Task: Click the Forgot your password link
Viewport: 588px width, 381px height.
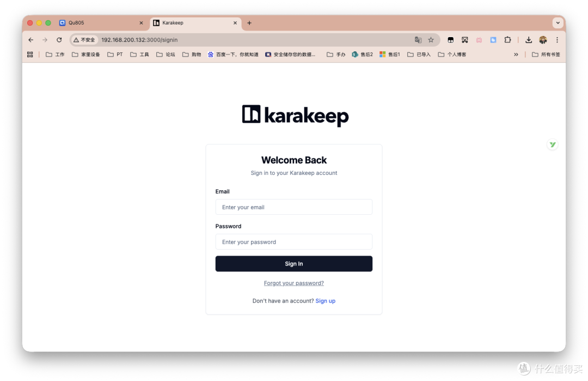Action: coord(293,283)
